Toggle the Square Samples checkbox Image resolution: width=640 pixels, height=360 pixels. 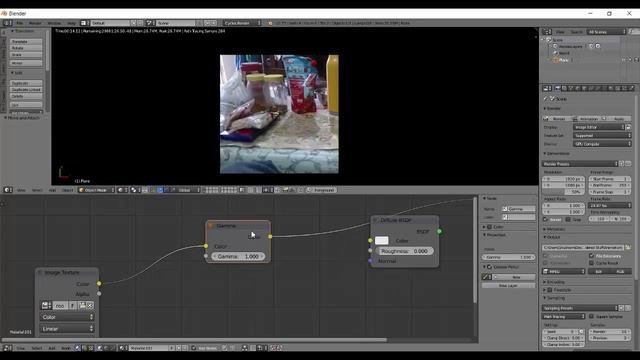pos(591,317)
